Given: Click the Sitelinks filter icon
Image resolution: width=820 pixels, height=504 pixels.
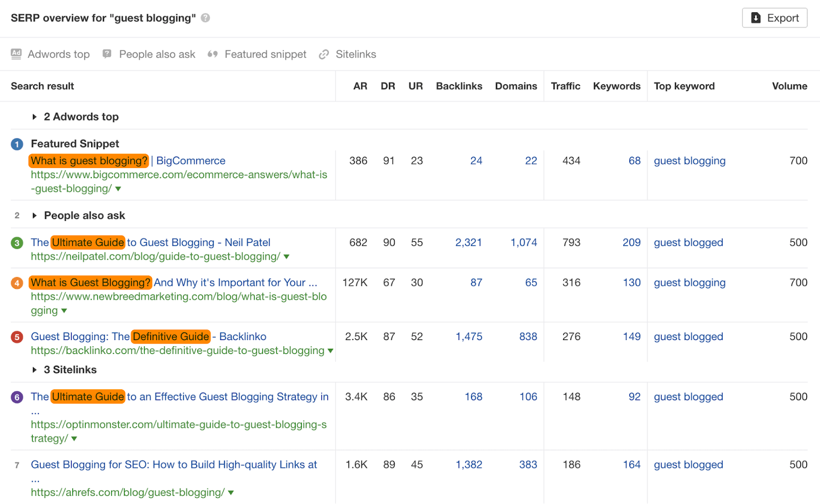Looking at the screenshot, I should (x=323, y=54).
